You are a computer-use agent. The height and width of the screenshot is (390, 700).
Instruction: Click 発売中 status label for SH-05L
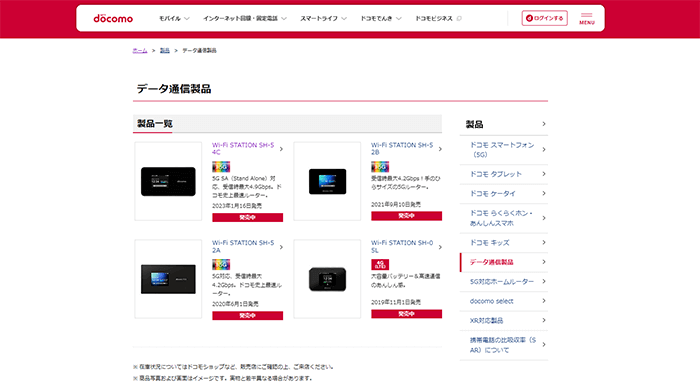pyautogui.click(x=406, y=314)
